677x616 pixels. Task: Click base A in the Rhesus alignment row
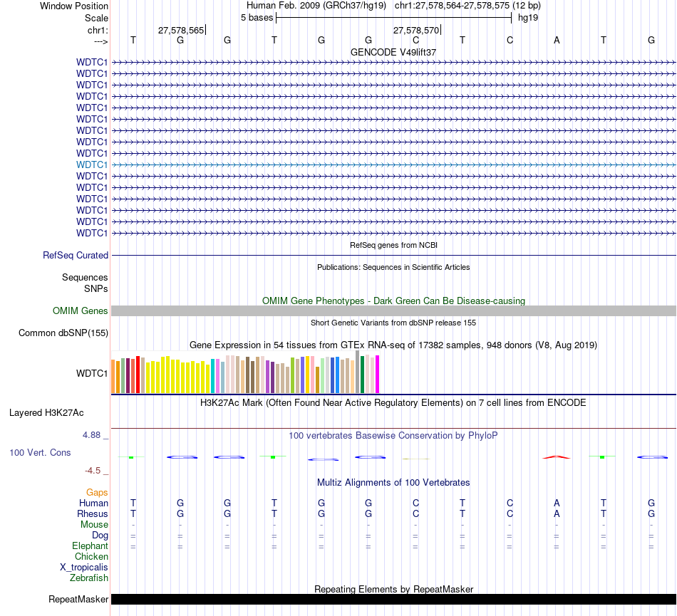[557, 513]
